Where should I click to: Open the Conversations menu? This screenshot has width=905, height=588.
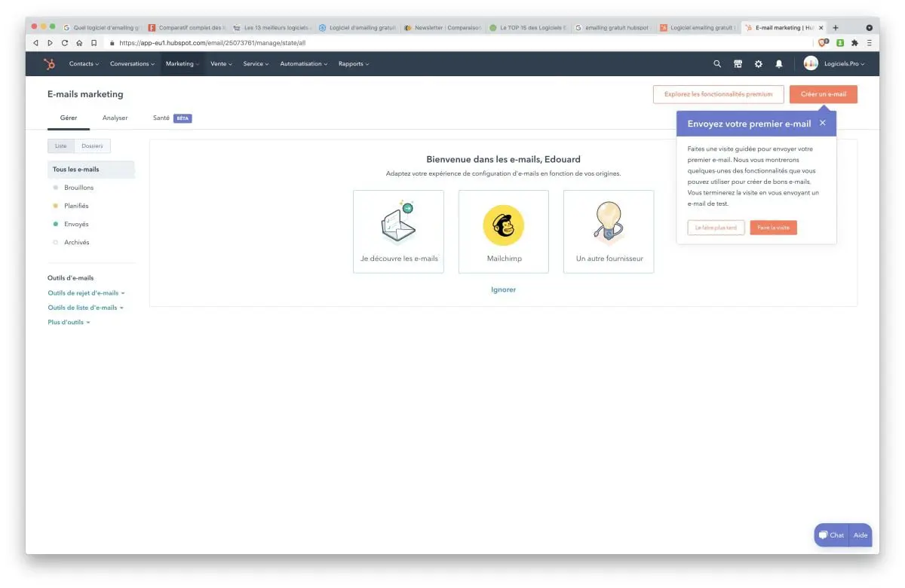click(132, 64)
